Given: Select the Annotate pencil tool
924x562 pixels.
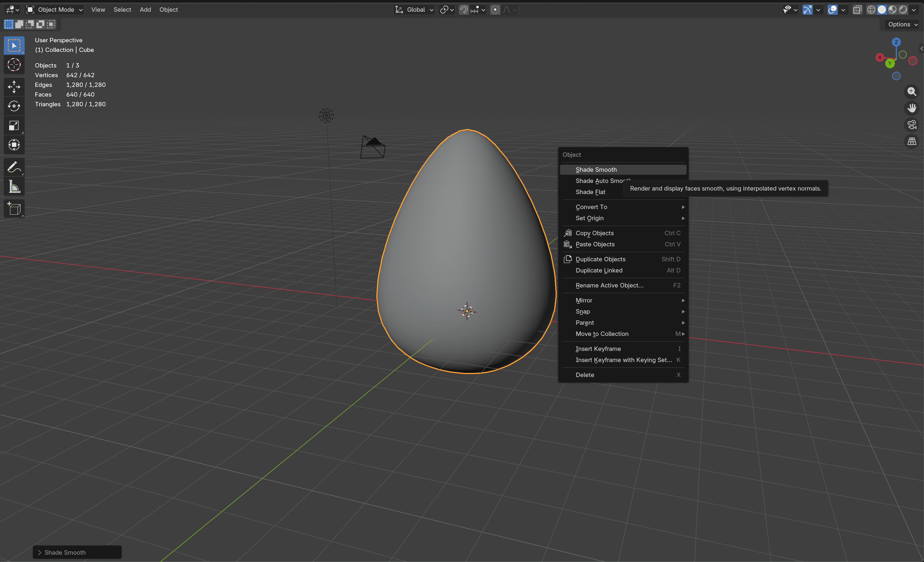Looking at the screenshot, I should coord(14,167).
